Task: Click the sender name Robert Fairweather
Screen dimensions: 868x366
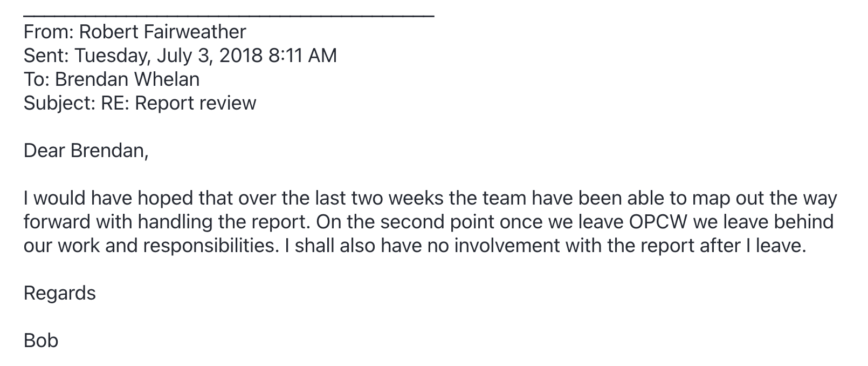Action: click(162, 32)
